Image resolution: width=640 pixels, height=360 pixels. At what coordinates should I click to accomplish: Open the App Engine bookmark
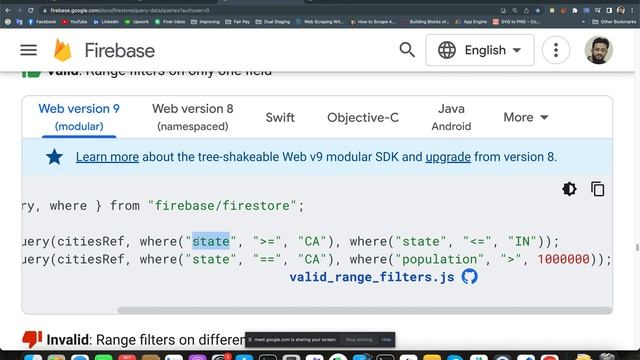[471, 22]
